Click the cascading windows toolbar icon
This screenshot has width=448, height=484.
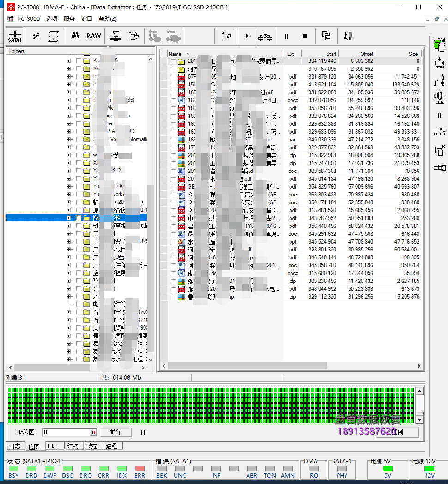pyautogui.click(x=327, y=36)
